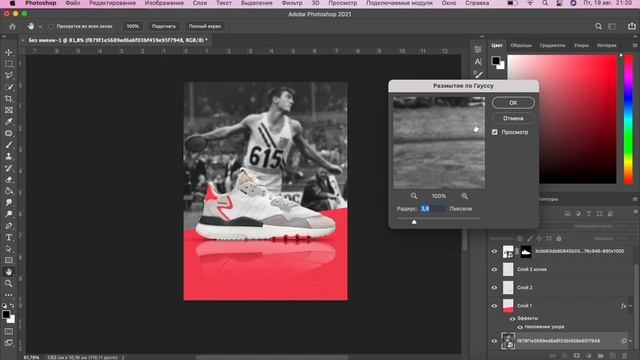Image resolution: width=640 pixels, height=360 pixels.
Task: Select the History Brush tool
Action: (x=9, y=168)
